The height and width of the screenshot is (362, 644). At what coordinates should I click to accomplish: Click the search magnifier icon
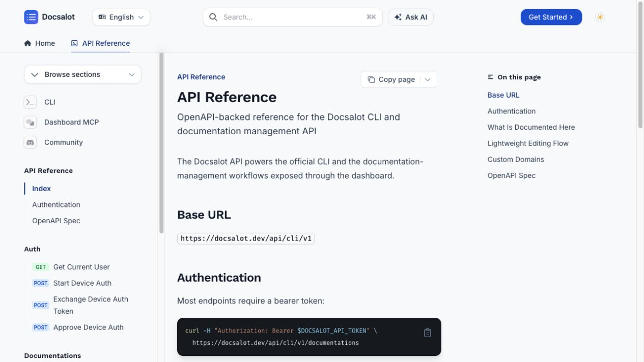213,17
